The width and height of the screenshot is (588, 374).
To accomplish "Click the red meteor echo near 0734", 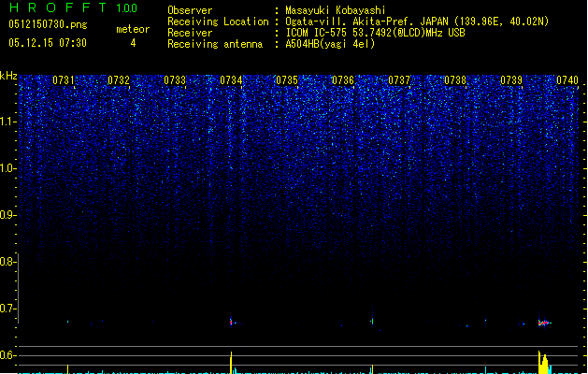I will pyautogui.click(x=231, y=322).
